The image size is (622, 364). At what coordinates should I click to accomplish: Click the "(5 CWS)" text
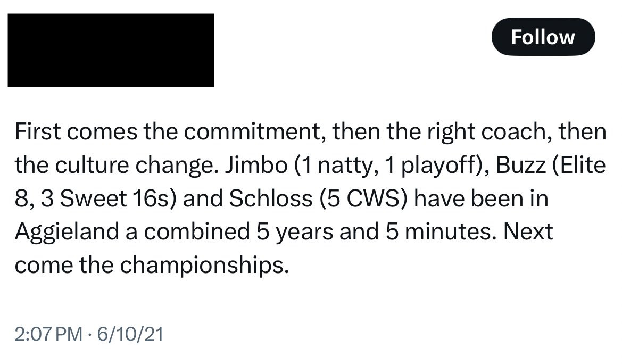click(364, 198)
